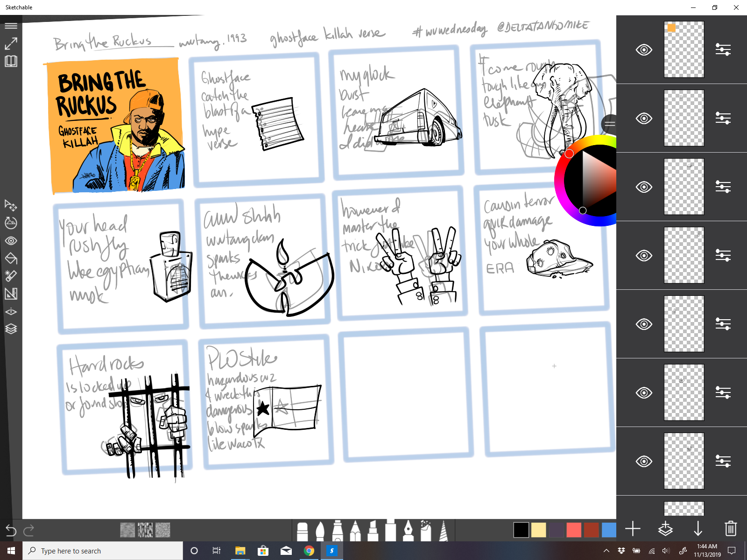Toggle visibility of the fifth layer
747x560 pixels.
pos(644,324)
